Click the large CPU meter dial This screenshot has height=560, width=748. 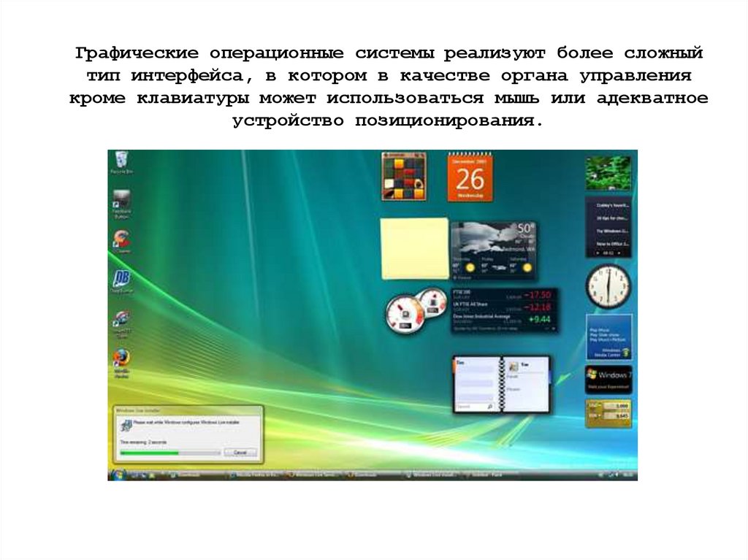[405, 313]
